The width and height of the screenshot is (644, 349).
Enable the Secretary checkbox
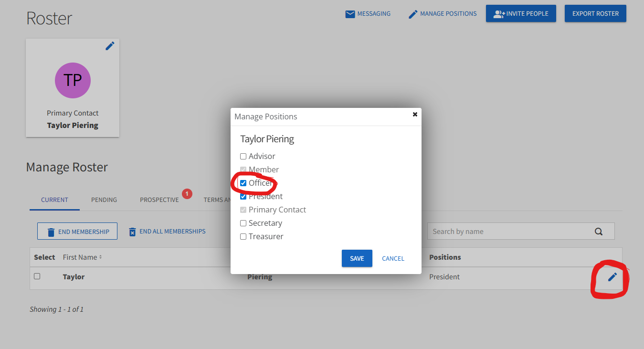pos(243,223)
